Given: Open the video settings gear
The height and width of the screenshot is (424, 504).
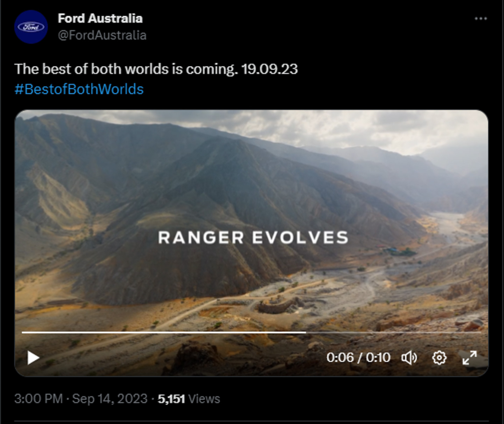Looking at the screenshot, I should (x=439, y=358).
